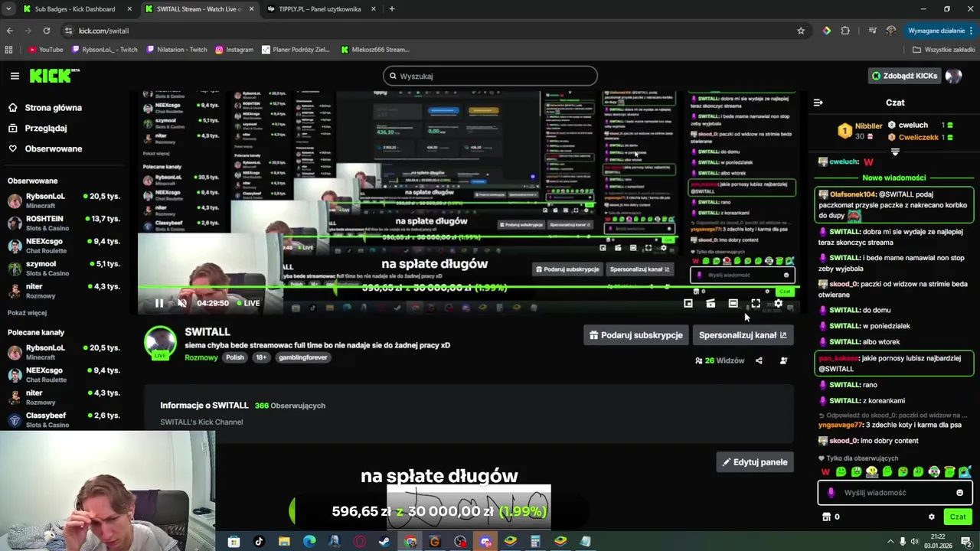Click Zdobądź KICKs button
Viewport: 980px width, 551px height.
[x=904, y=76]
